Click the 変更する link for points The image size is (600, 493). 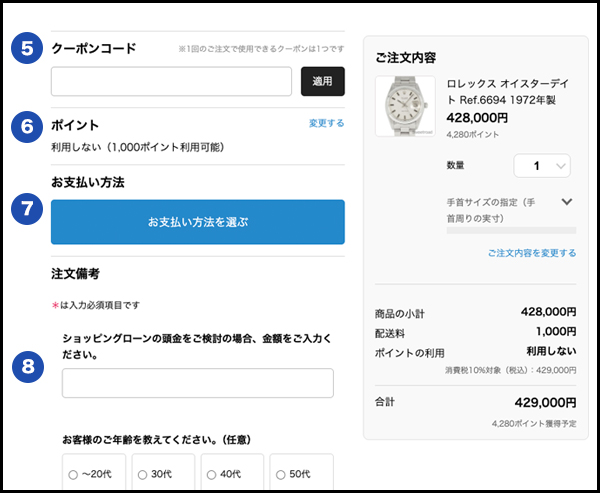[x=326, y=124]
